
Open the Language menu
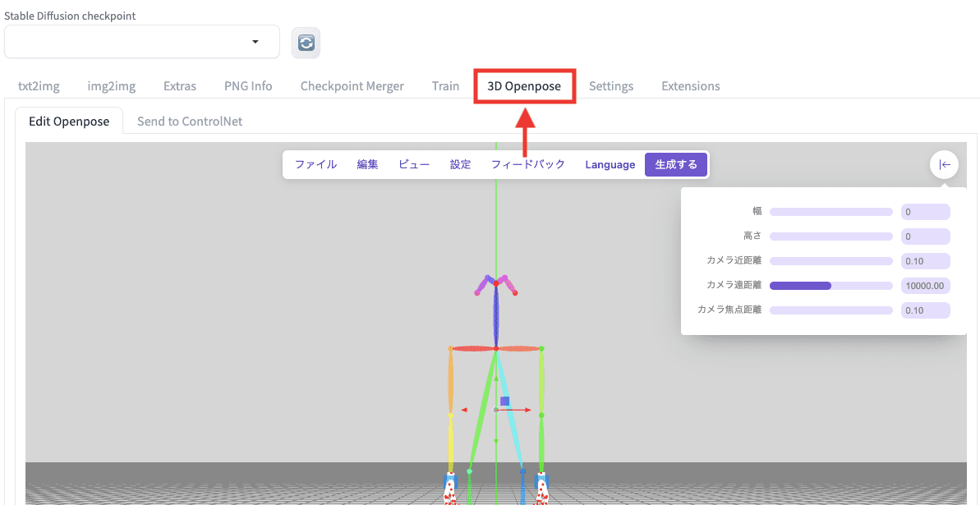point(610,163)
